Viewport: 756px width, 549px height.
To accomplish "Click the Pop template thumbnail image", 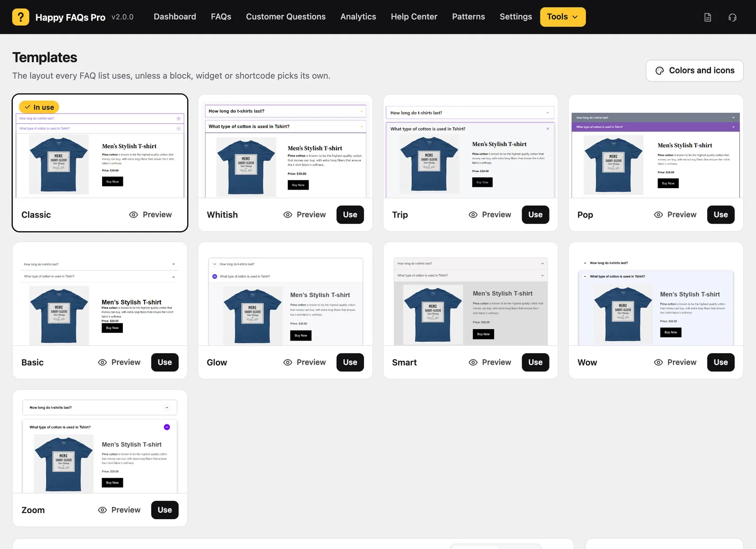I will click(656, 146).
